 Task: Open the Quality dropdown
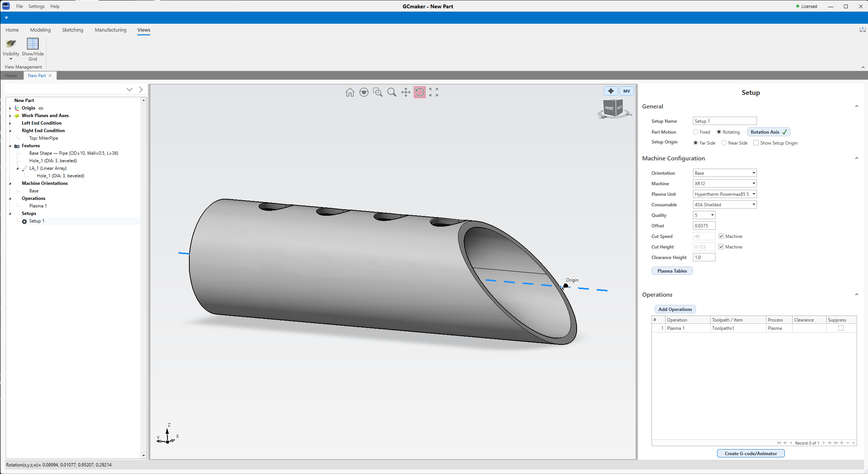(x=712, y=215)
